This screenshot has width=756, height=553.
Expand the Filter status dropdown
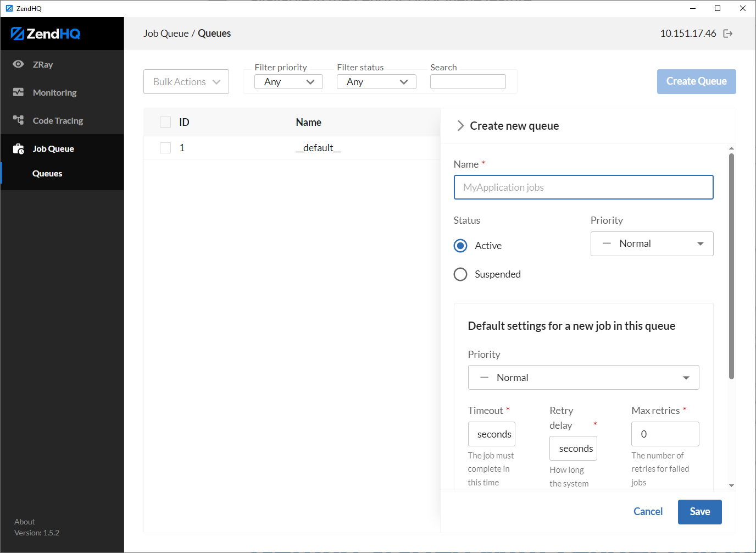(376, 82)
